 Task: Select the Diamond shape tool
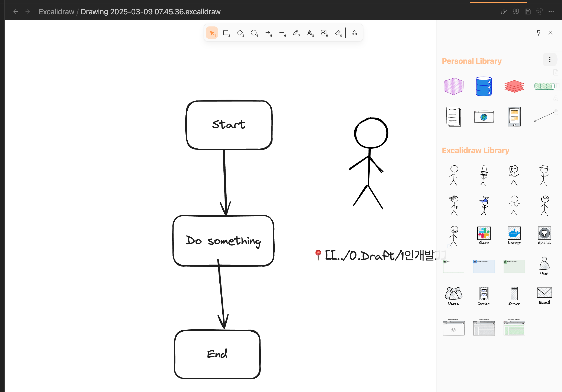(240, 33)
